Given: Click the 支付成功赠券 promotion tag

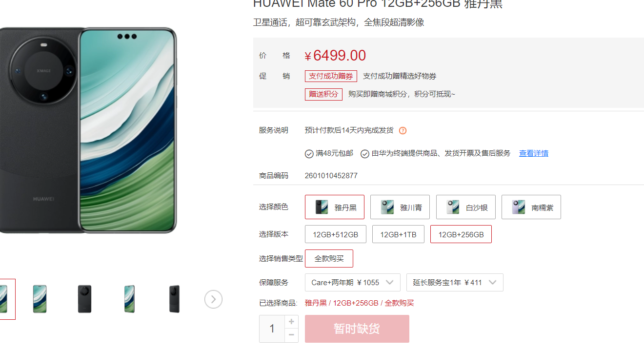Looking at the screenshot, I should tap(331, 76).
